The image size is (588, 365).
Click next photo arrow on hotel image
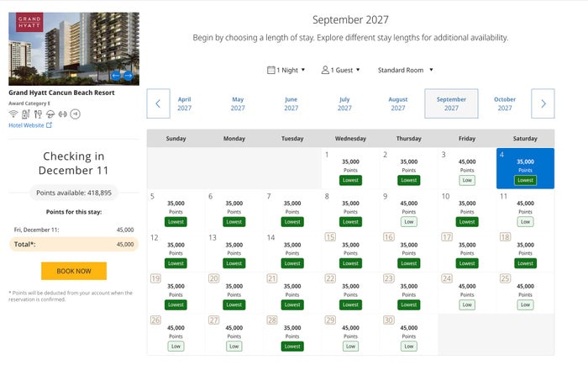pyautogui.click(x=129, y=76)
